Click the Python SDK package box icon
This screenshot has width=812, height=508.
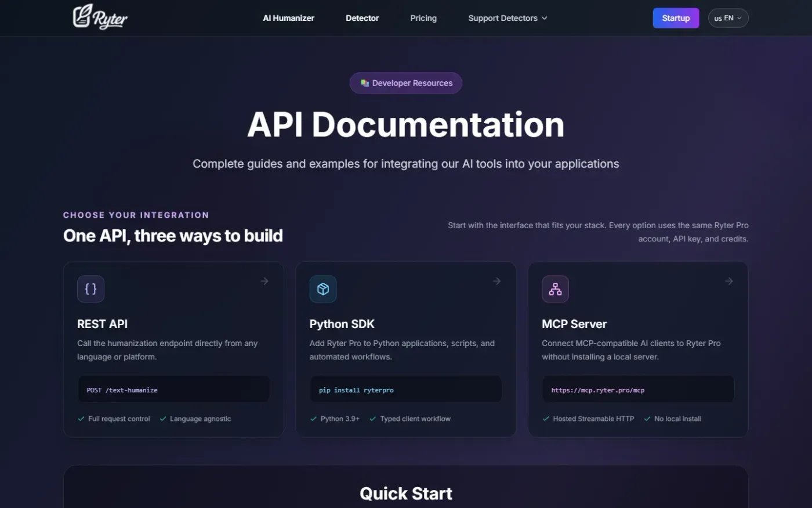tap(323, 289)
